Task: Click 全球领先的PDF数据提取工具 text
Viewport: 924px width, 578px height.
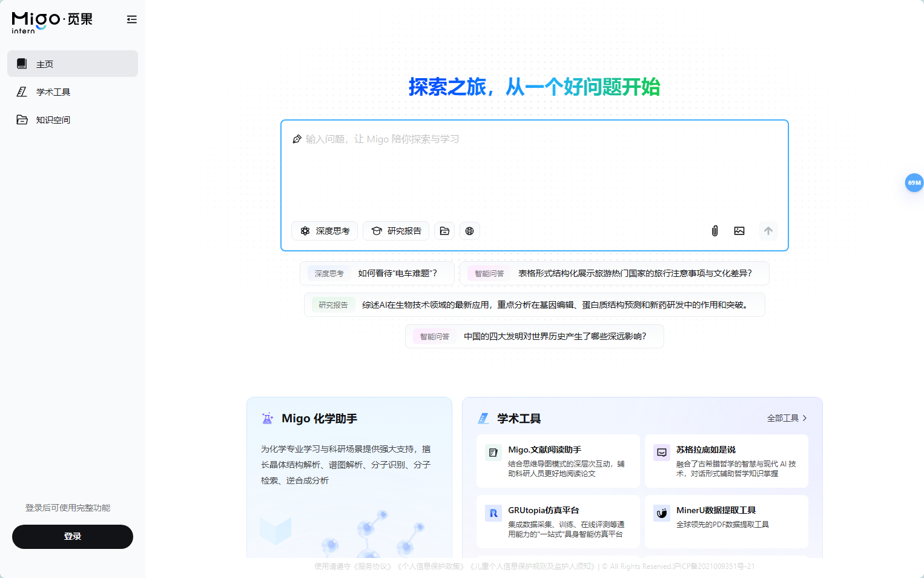Action: pos(722,524)
